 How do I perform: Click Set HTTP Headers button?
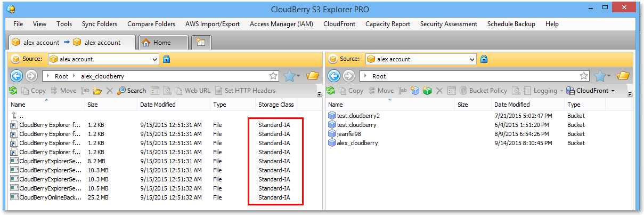[244, 91]
